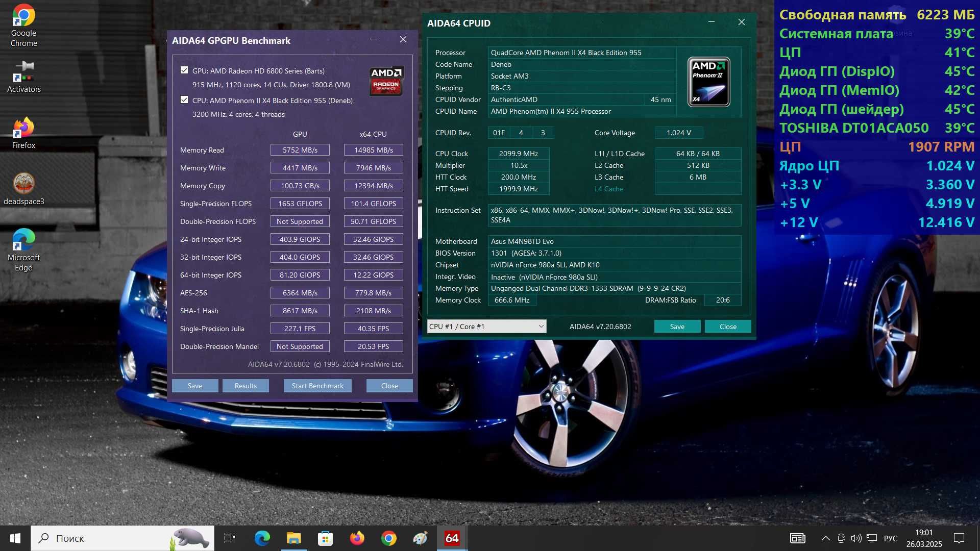Click CPU Double-Precision Mandel 20.53 FPS

coord(374,346)
